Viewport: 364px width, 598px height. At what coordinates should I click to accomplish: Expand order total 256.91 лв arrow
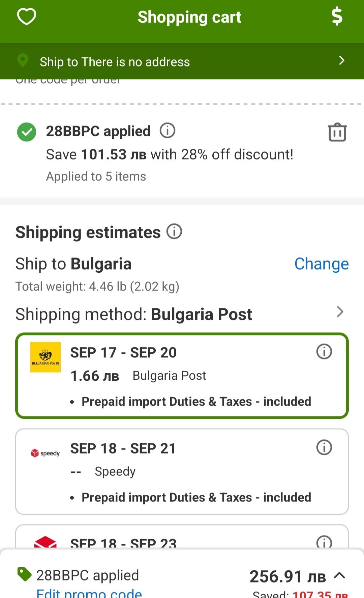click(x=339, y=575)
